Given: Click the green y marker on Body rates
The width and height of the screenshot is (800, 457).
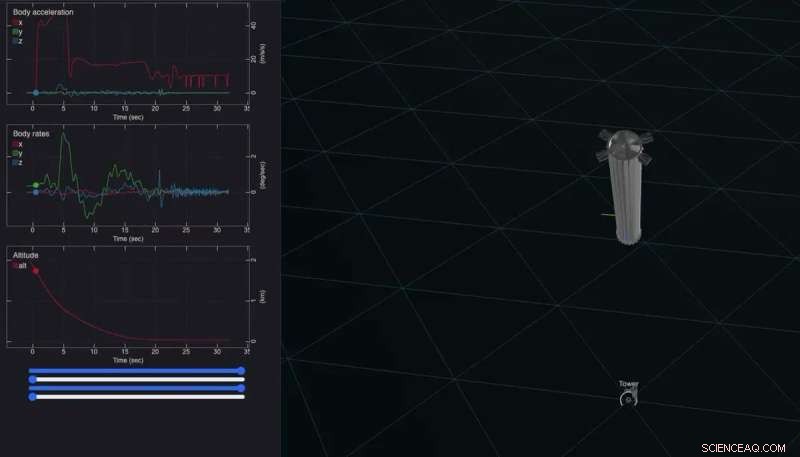Looking at the screenshot, I should pos(35,185).
